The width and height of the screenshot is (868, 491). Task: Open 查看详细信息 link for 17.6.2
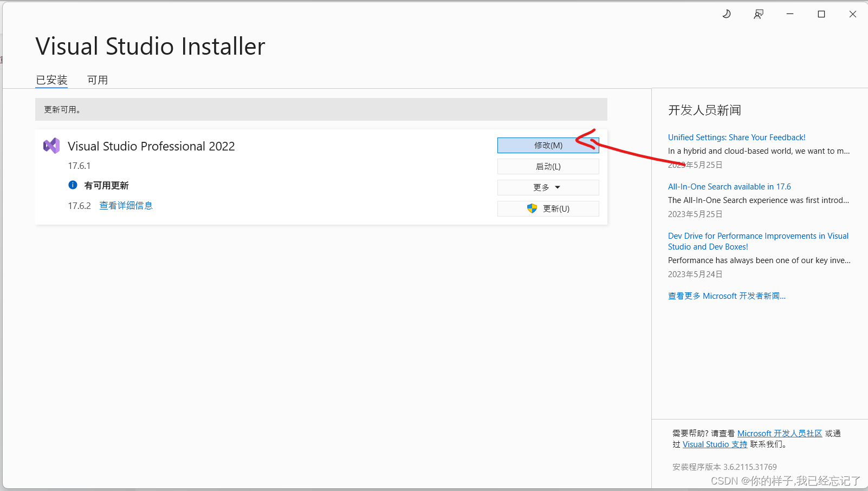[126, 206]
